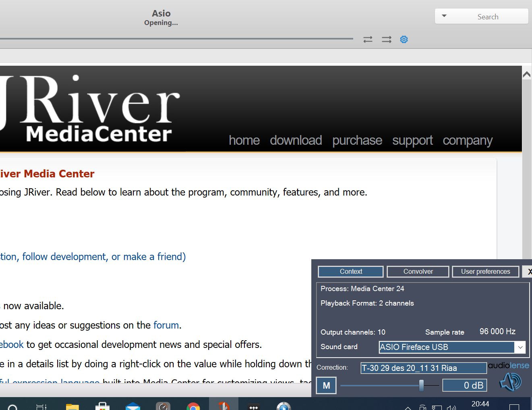Open the support page in JRiver navigation
The image size is (532, 410).
coord(413,140)
